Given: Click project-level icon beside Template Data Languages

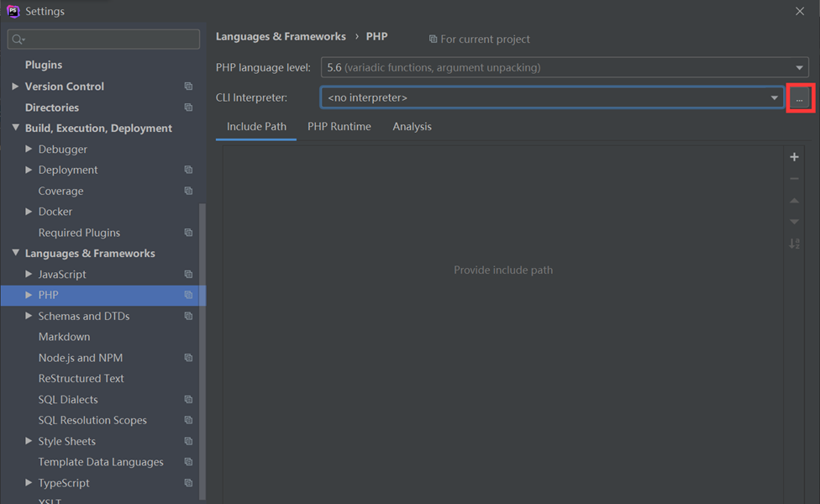Looking at the screenshot, I should pyautogui.click(x=188, y=462).
